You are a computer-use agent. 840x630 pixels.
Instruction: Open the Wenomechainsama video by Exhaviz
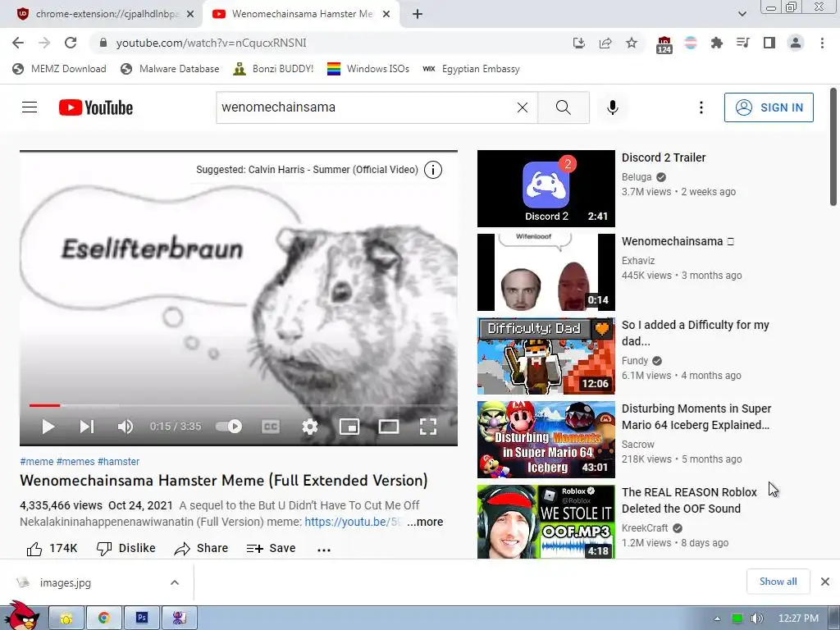point(673,242)
